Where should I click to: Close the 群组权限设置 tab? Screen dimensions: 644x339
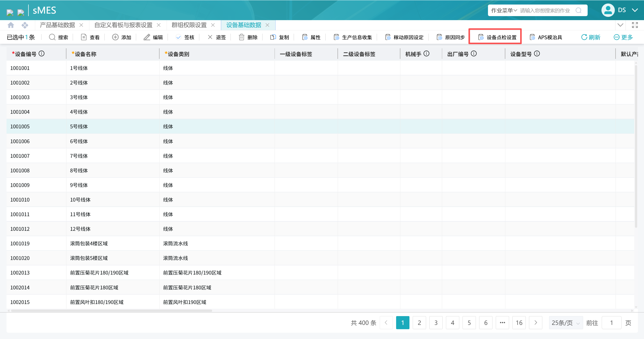tap(213, 25)
